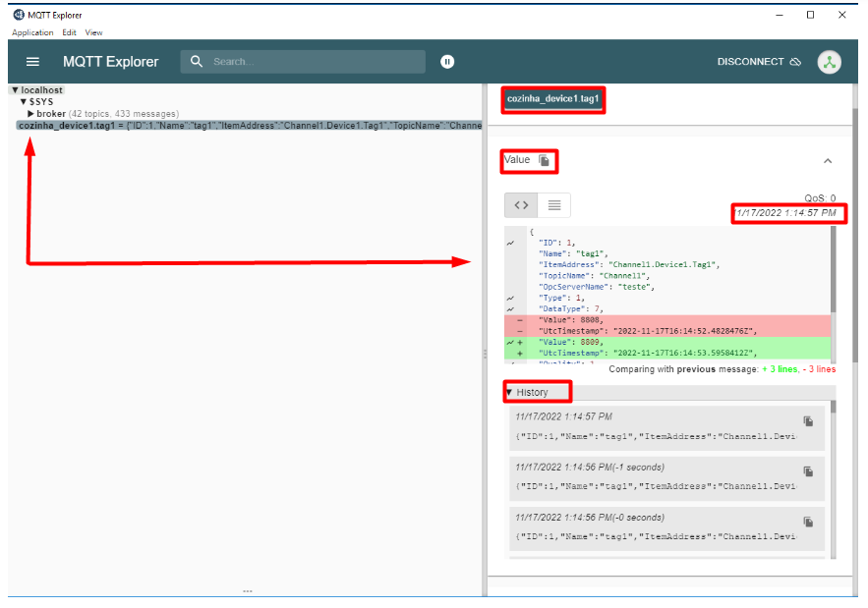Select the history message marked (-0 seconds)
The height and width of the screenshot is (608, 868).
(667, 528)
